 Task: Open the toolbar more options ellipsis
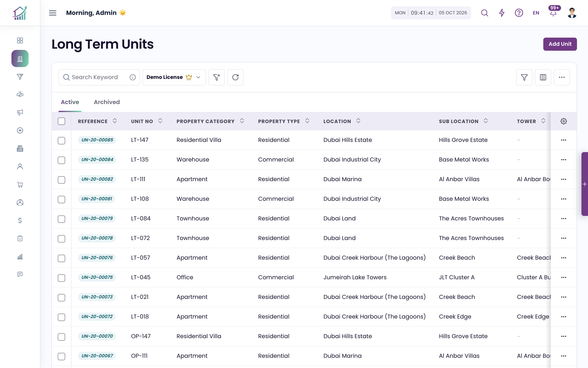click(x=561, y=77)
